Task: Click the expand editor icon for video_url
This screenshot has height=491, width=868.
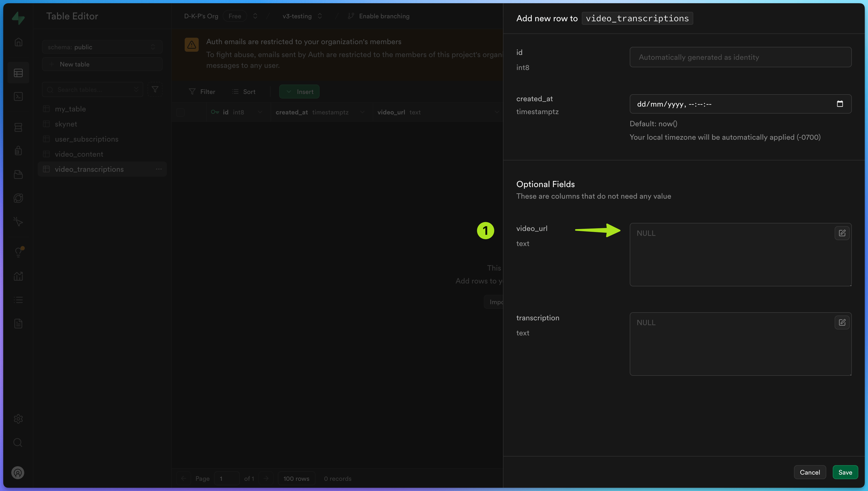Action: [842, 233]
